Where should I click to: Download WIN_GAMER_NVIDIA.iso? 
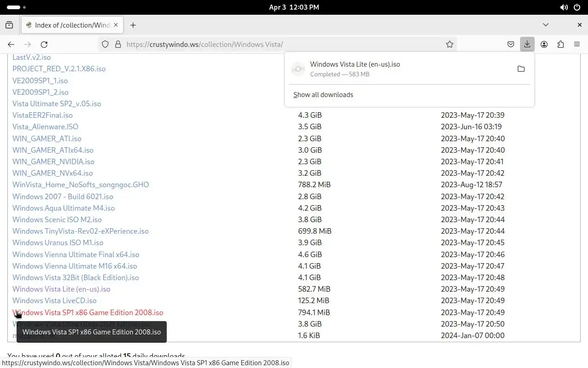[x=53, y=161]
